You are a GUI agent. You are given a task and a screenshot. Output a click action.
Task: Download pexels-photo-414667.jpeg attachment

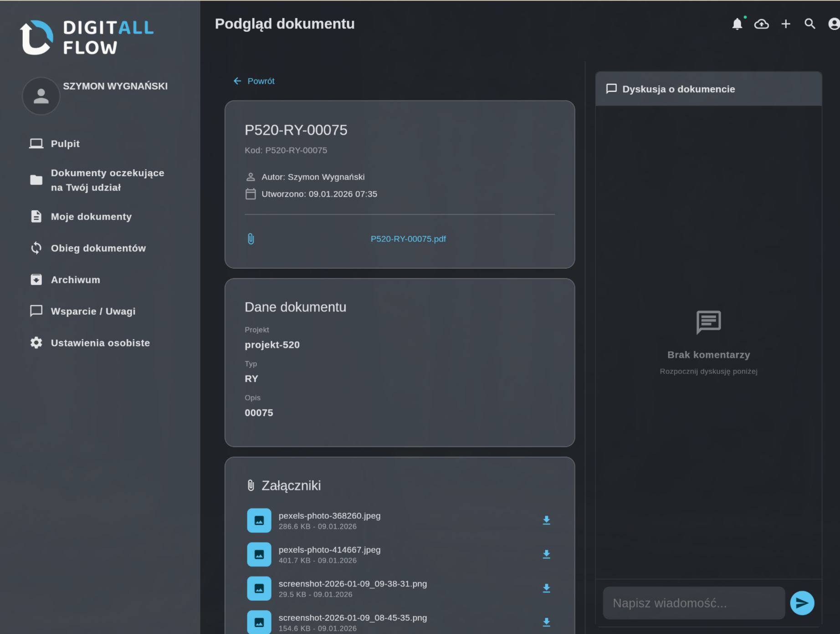546,554
